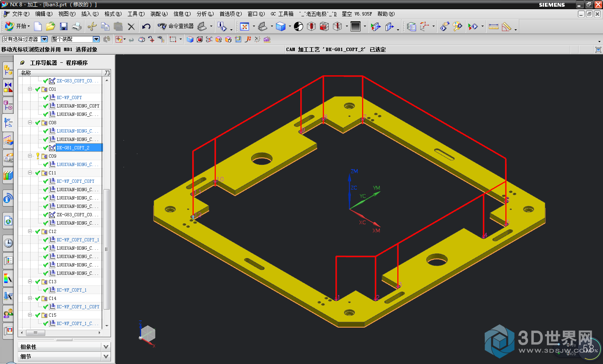The image size is (603, 364).
Task: Click the 名称 column header
Action: pos(61,73)
